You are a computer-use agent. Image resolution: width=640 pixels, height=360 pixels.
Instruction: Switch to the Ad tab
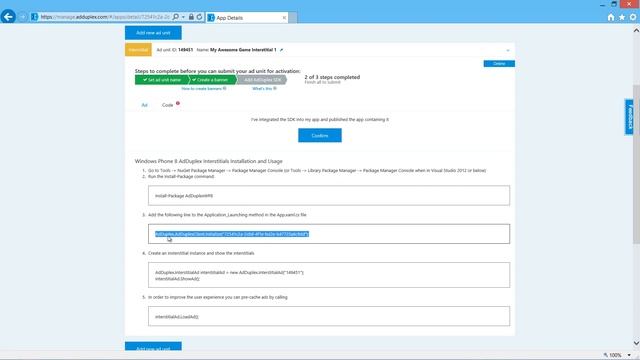144,105
